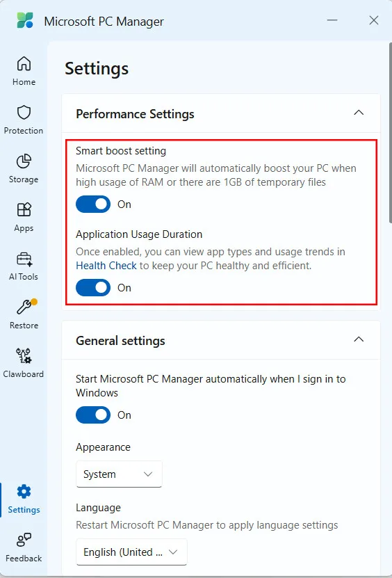Disable the Application Usage Duration toggle
Image resolution: width=392 pixels, height=578 pixels.
click(x=93, y=287)
